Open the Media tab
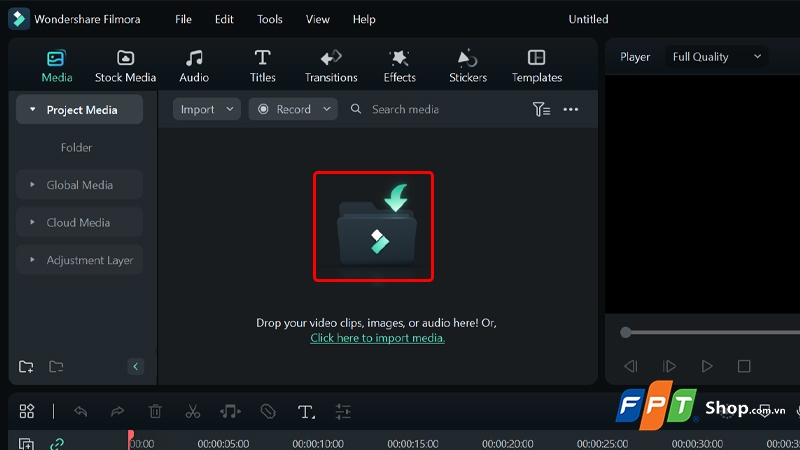The image size is (800, 450). (x=57, y=66)
